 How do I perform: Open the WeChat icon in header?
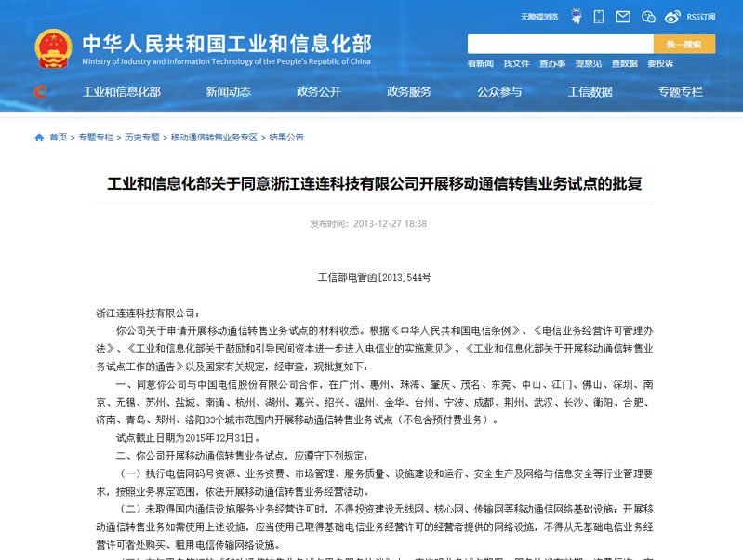tap(648, 16)
